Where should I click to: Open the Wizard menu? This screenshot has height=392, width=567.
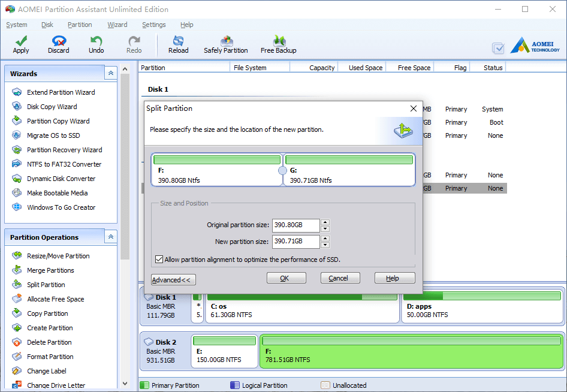click(x=117, y=25)
